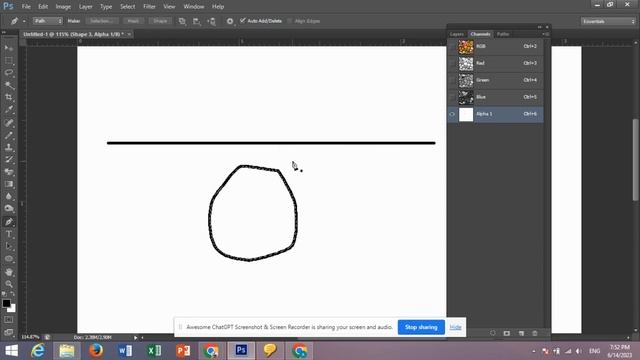Viewport: 640px width, 360px height.
Task: Open path operations icon in options bar
Action: coord(182,21)
